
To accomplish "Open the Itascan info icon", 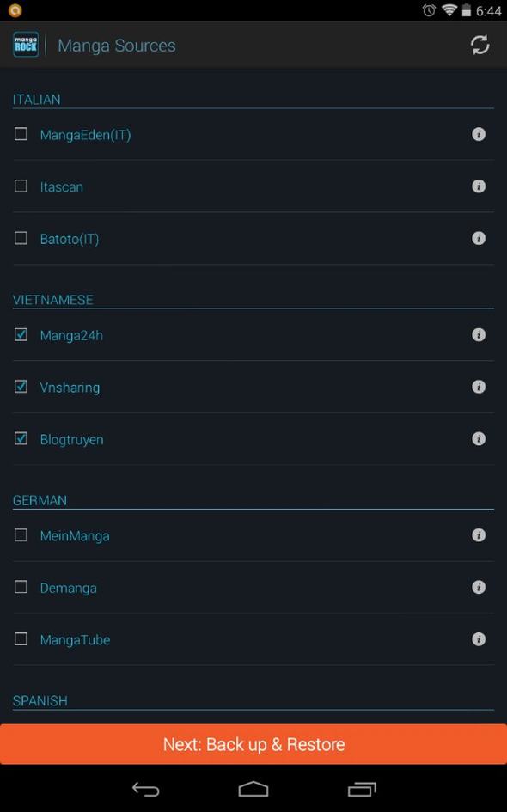I will coord(479,186).
